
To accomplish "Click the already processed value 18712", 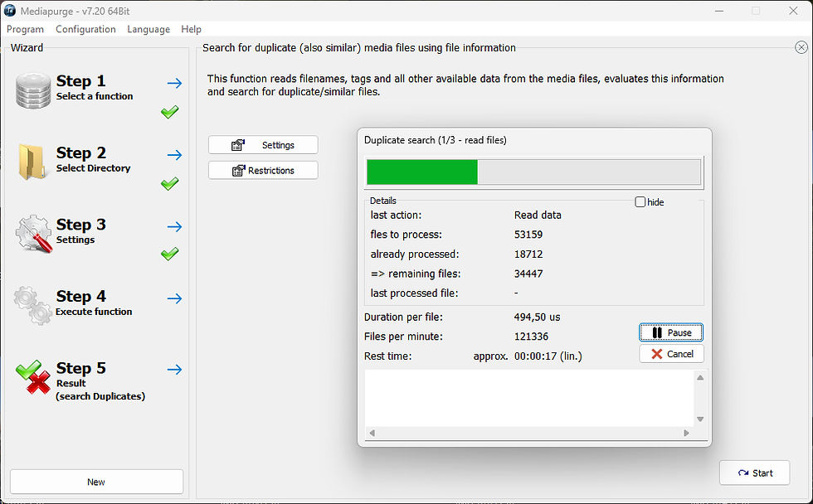I will (528, 254).
